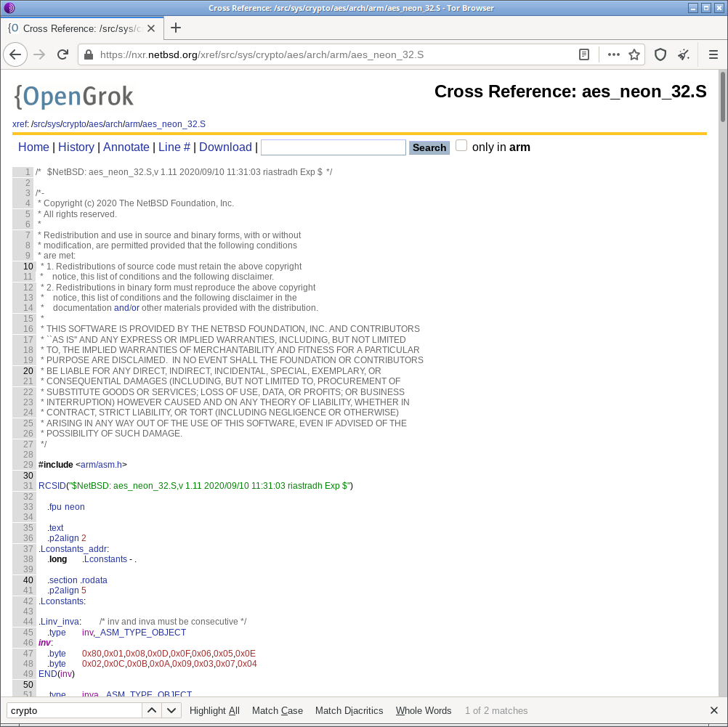
Task: Jump to previous find match
Action: click(152, 710)
